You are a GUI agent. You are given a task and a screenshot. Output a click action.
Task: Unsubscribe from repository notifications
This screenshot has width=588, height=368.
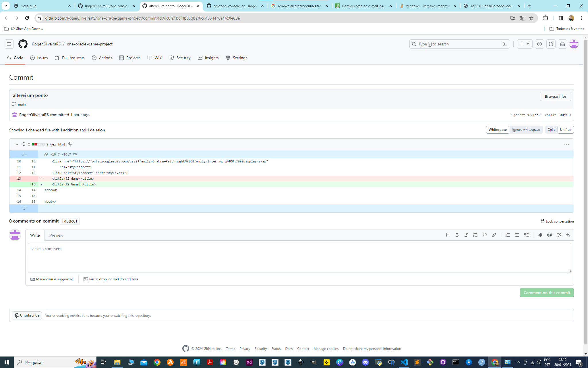27,315
